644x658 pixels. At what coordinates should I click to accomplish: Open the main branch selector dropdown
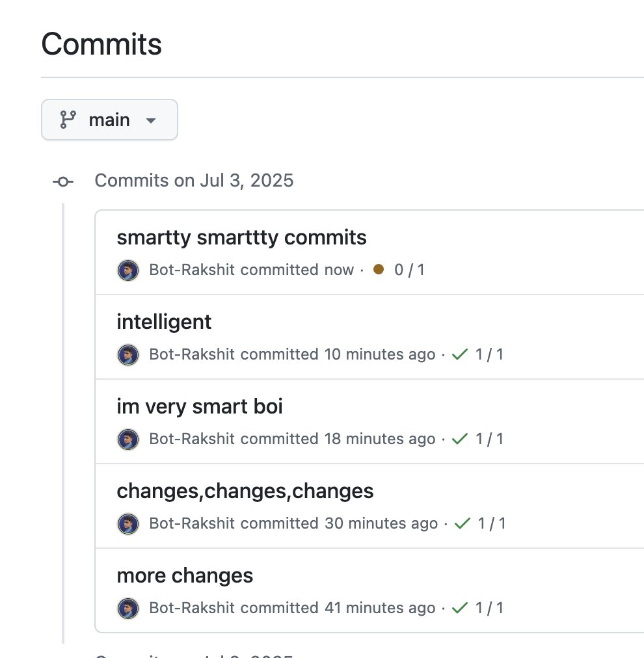tap(109, 120)
